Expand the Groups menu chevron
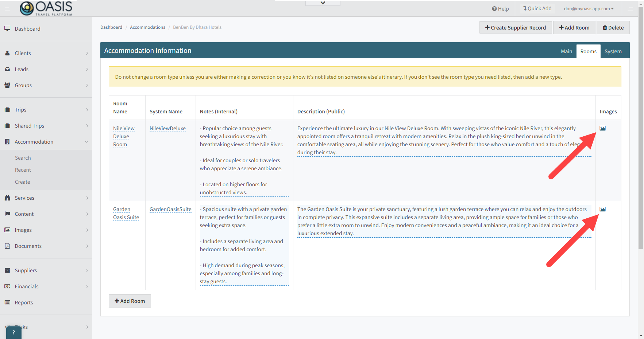 [x=87, y=85]
